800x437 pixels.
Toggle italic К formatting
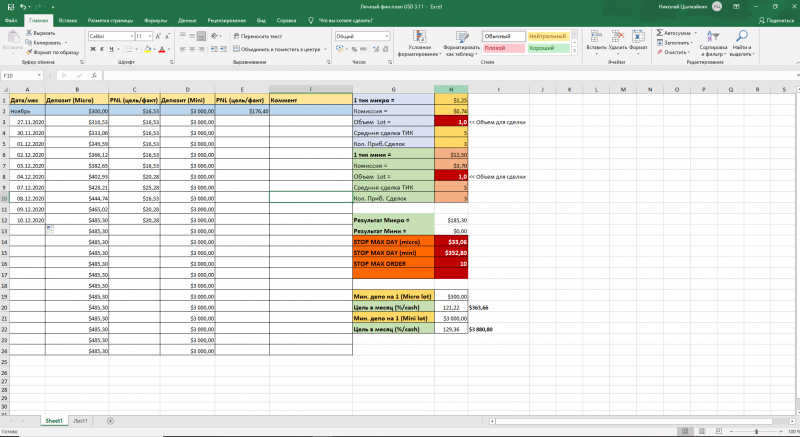[x=102, y=49]
